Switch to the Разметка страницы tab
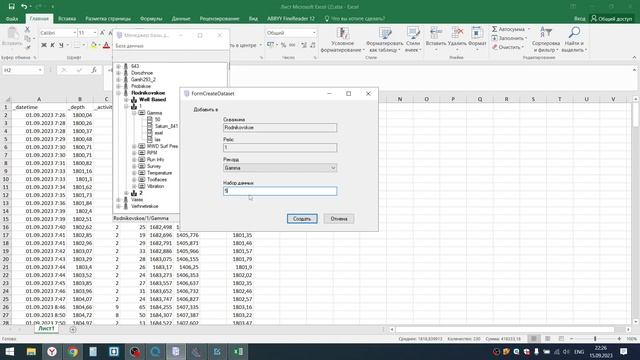 (108, 19)
